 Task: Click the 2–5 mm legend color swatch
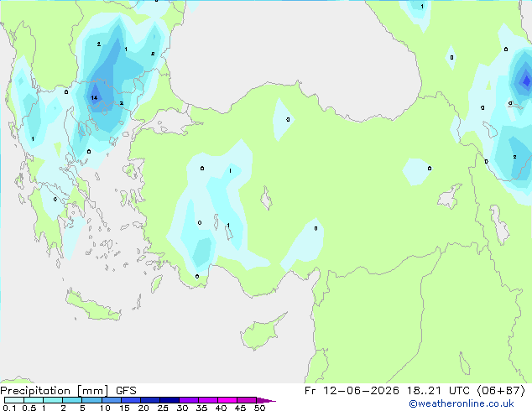pyautogui.click(x=72, y=400)
